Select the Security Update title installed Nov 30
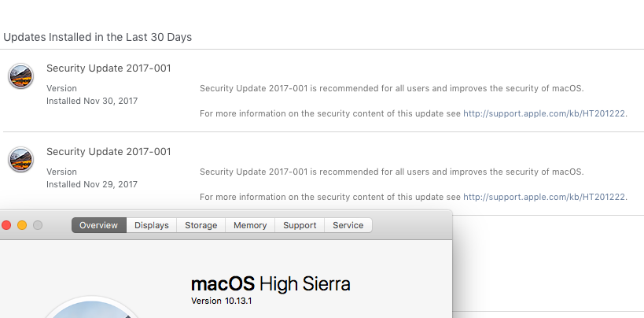 [x=109, y=68]
